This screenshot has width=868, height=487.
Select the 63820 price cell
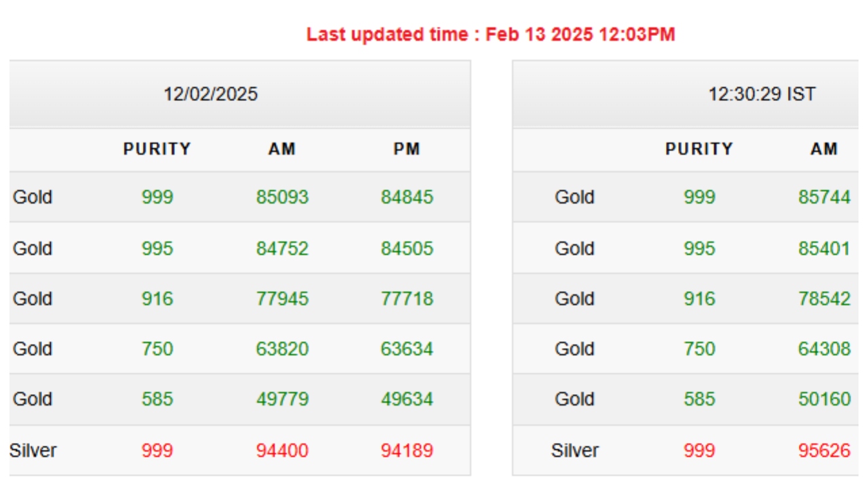click(x=282, y=349)
